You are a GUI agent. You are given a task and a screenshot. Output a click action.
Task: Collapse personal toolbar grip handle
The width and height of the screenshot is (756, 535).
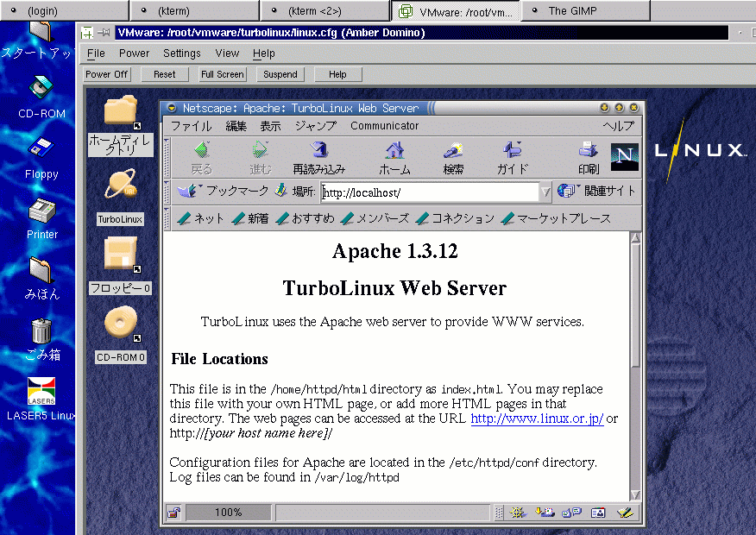tap(167, 218)
